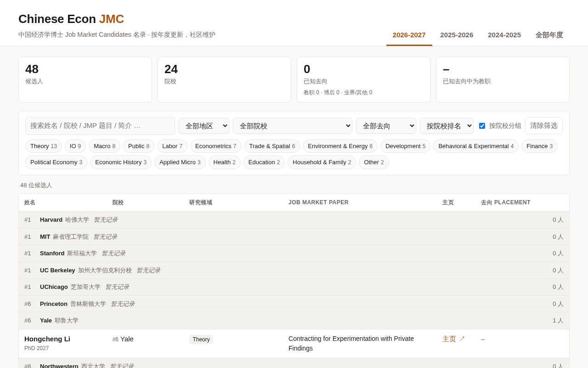The image size is (588, 368).
Task: Toggle the Applied Micro filter
Action: 180,162
